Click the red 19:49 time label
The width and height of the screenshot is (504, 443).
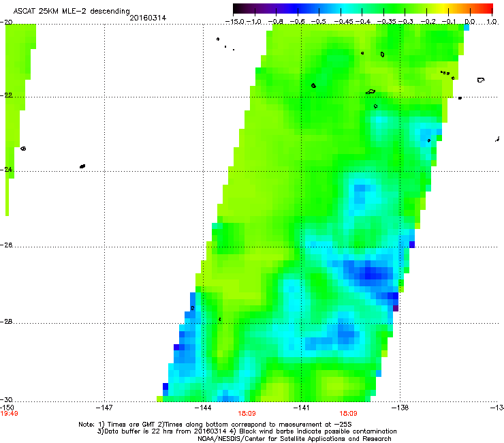click(9, 414)
